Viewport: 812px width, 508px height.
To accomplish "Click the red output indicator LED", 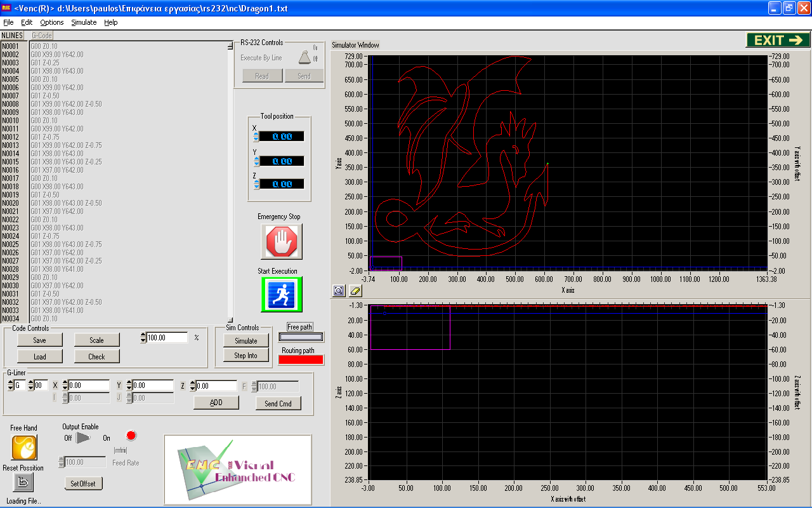I will click(x=131, y=436).
